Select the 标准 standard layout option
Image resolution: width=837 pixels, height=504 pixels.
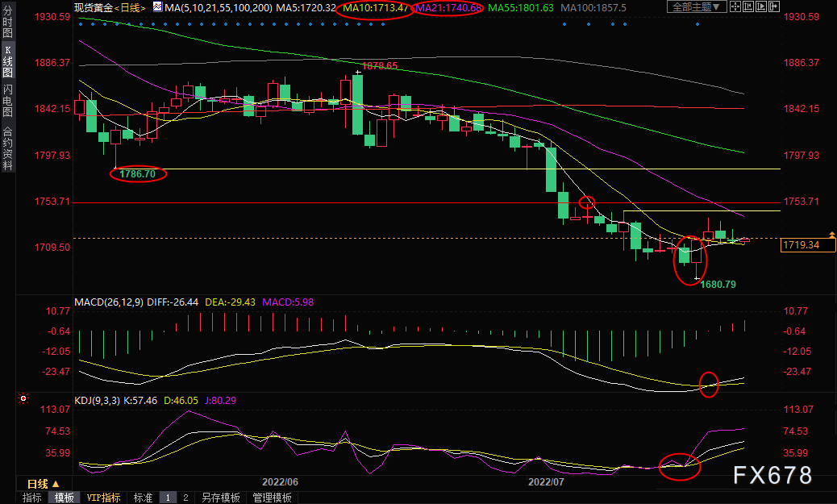[143, 498]
